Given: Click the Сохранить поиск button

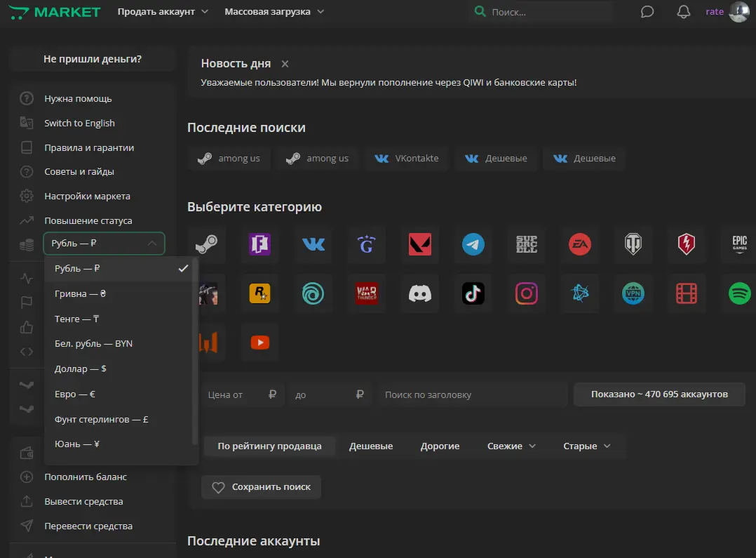Looking at the screenshot, I should coord(261,487).
